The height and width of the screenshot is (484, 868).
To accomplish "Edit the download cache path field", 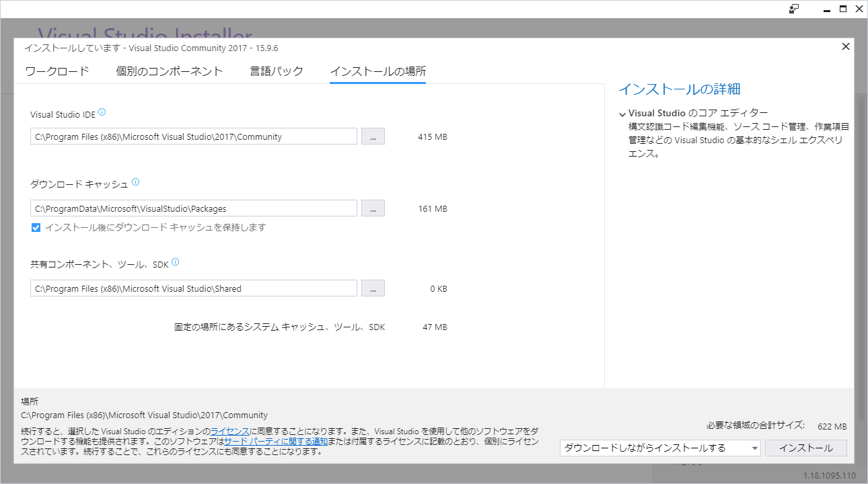I will pos(194,208).
